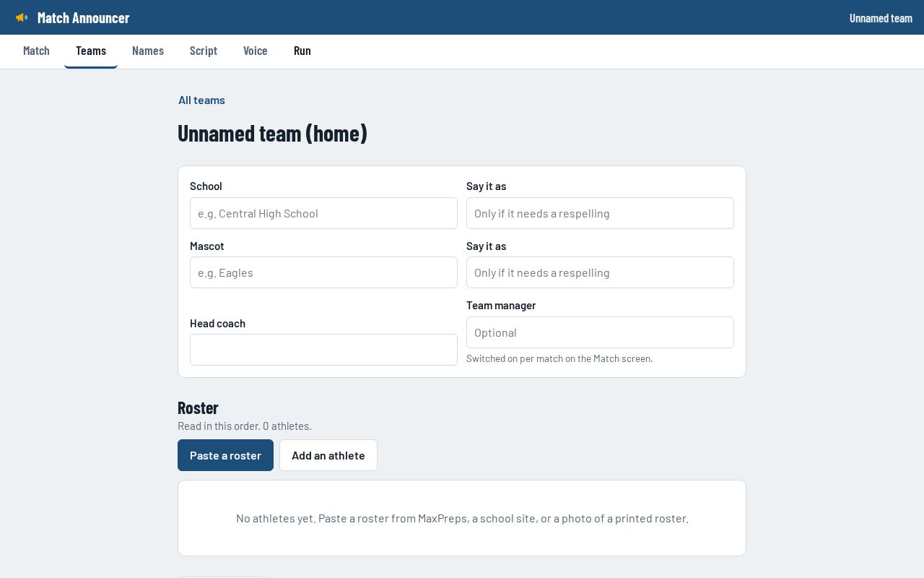Focus the School name field
This screenshot has height=578, width=924.
(323, 213)
